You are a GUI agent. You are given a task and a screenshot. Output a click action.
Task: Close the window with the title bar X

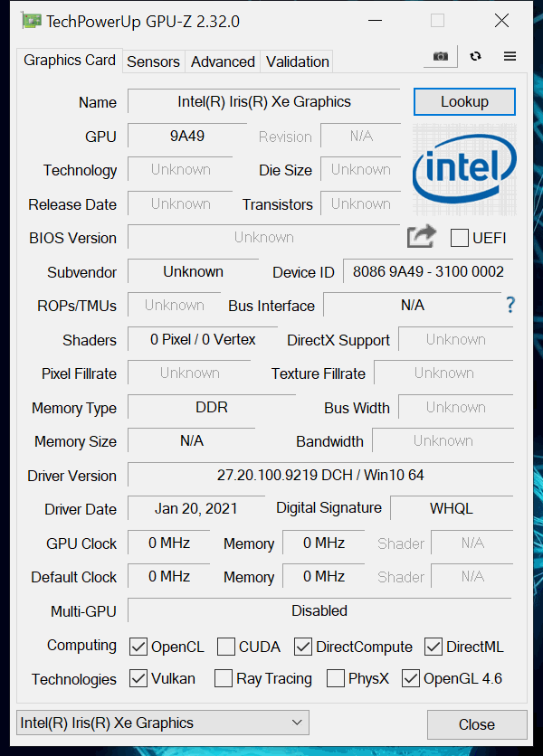tap(502, 21)
